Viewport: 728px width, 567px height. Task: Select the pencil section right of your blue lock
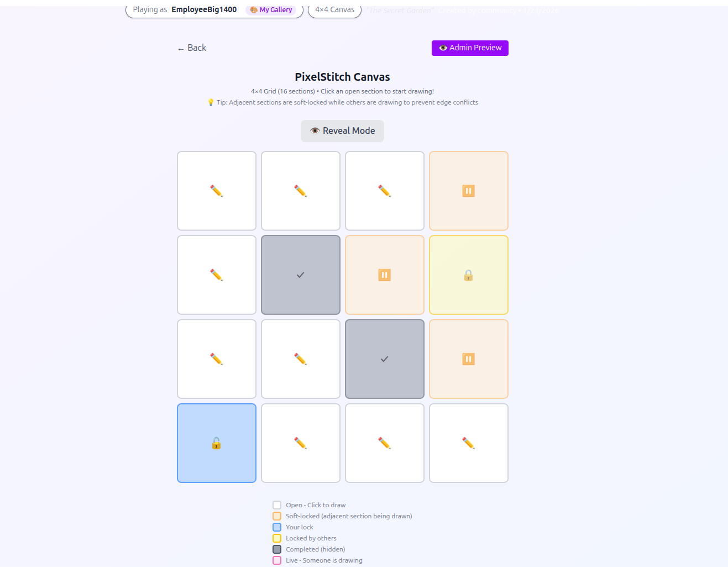pos(301,443)
